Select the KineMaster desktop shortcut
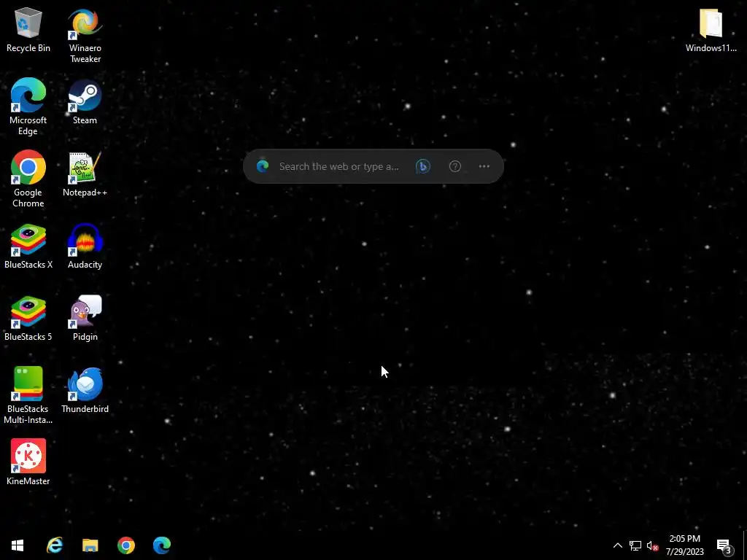The image size is (747, 560). tap(28, 463)
